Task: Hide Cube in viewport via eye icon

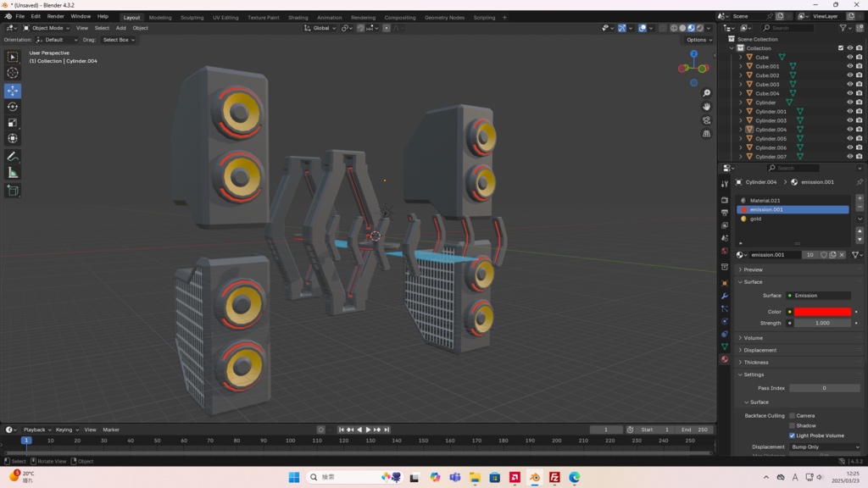Action: (x=849, y=57)
